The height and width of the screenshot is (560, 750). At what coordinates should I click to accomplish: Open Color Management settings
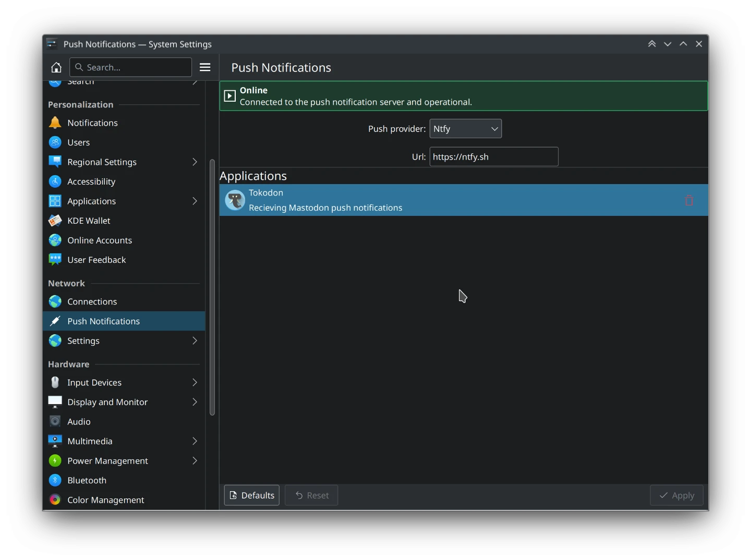124,500
